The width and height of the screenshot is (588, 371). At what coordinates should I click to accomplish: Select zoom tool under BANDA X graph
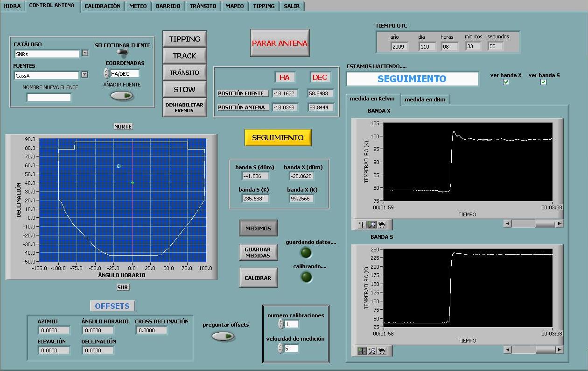[x=372, y=225]
